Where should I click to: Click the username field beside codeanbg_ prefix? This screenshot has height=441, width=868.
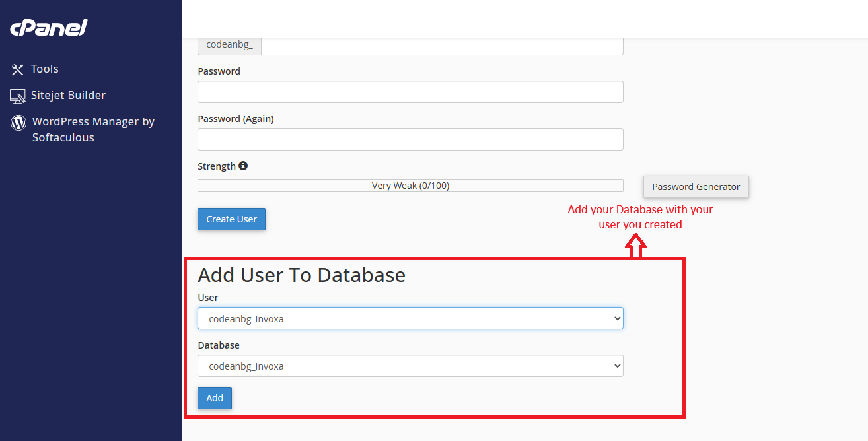[443, 44]
